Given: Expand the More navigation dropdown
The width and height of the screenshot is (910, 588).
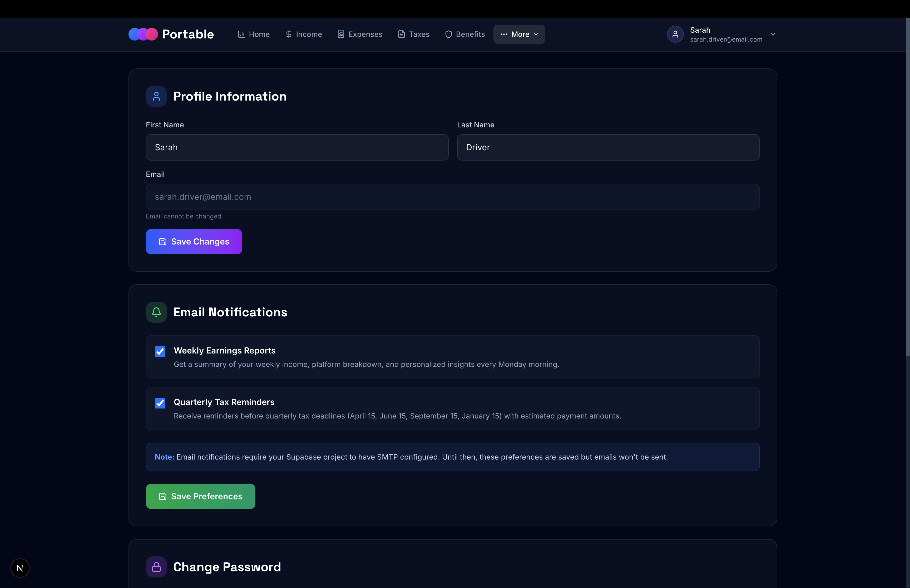Looking at the screenshot, I should (519, 34).
